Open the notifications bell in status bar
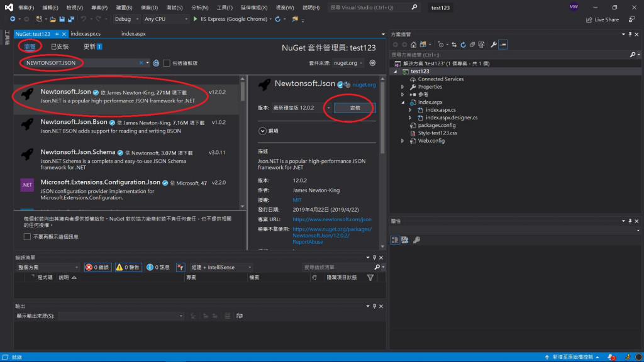Image resolution: width=644 pixels, height=362 pixels. coord(611,357)
